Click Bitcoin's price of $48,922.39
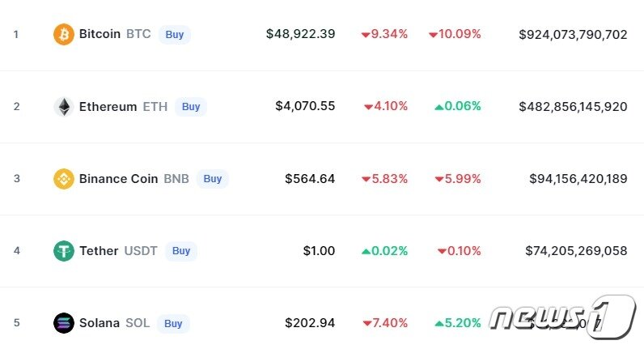The image size is (644, 349). click(x=300, y=34)
